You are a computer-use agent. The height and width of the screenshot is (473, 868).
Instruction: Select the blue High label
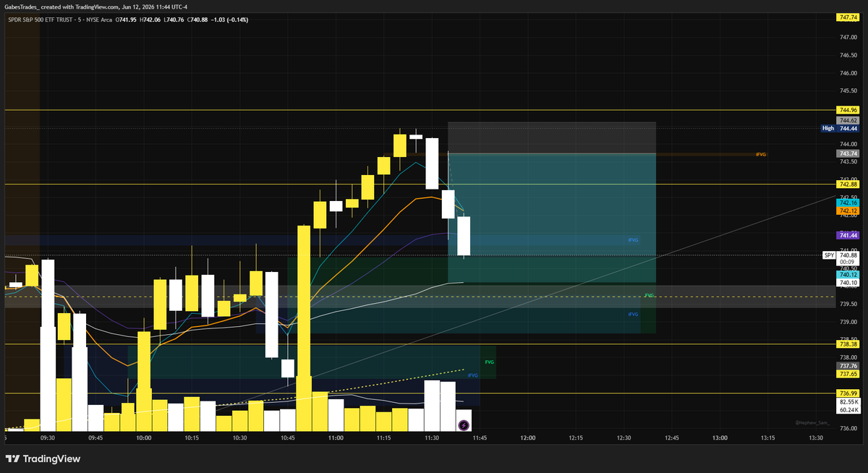pyautogui.click(x=828, y=128)
